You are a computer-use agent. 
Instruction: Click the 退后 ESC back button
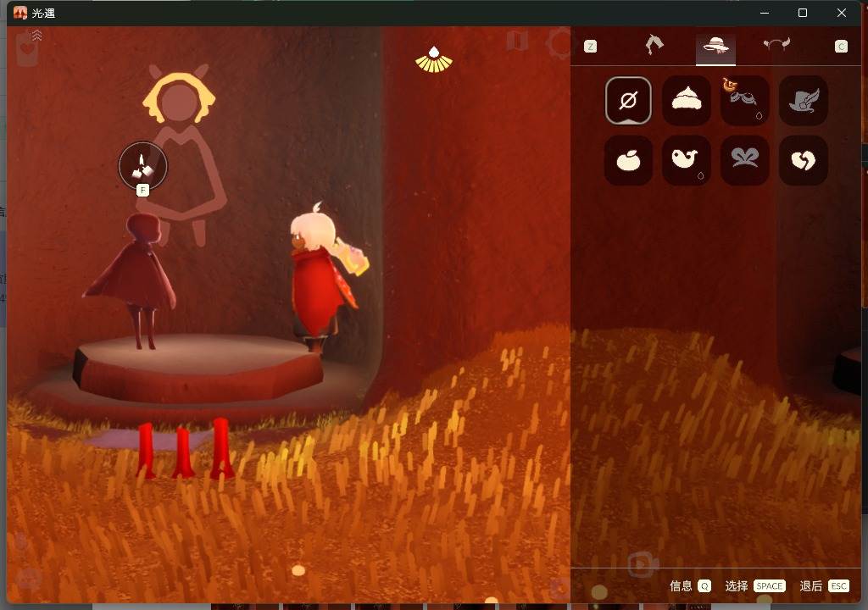(x=824, y=586)
